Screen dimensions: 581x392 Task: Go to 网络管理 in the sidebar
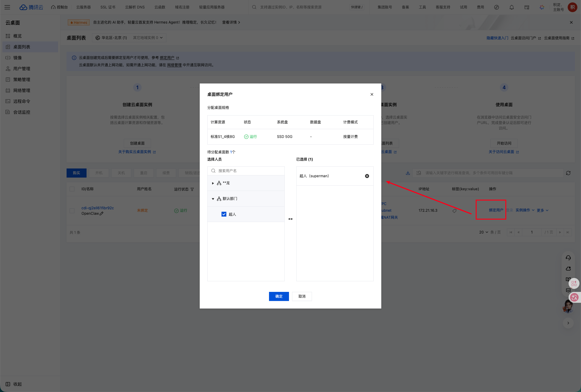pyautogui.click(x=21, y=90)
